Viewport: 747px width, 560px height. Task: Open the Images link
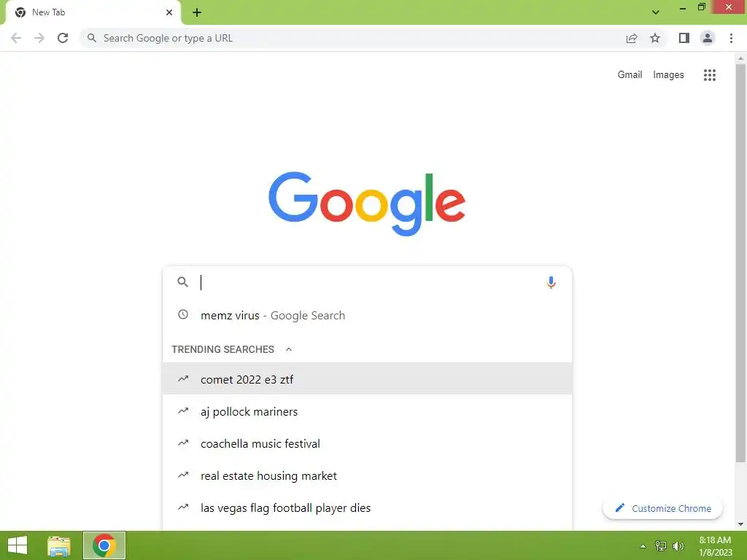[668, 75]
